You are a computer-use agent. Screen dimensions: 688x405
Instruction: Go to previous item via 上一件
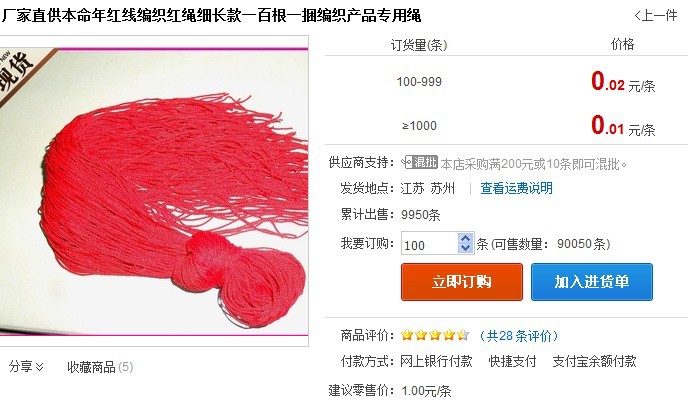pos(656,16)
